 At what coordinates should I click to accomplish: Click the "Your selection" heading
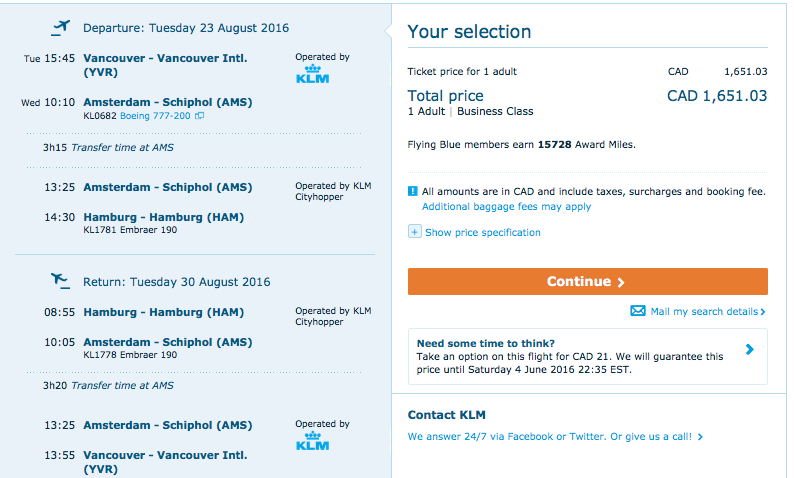469,32
